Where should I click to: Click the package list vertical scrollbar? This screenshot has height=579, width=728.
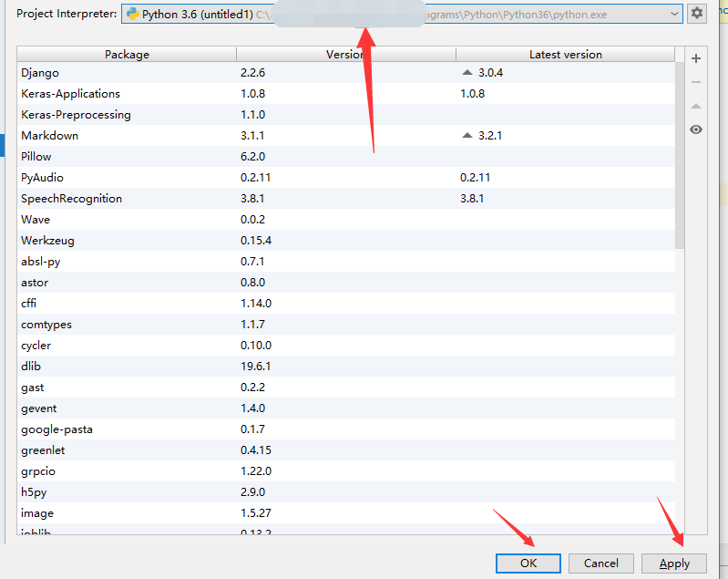(680, 156)
